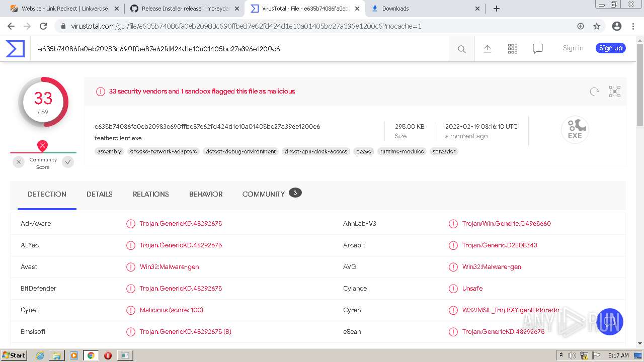Close the GitHub Release Installer tab
The height and width of the screenshot is (362, 644).
236,9
